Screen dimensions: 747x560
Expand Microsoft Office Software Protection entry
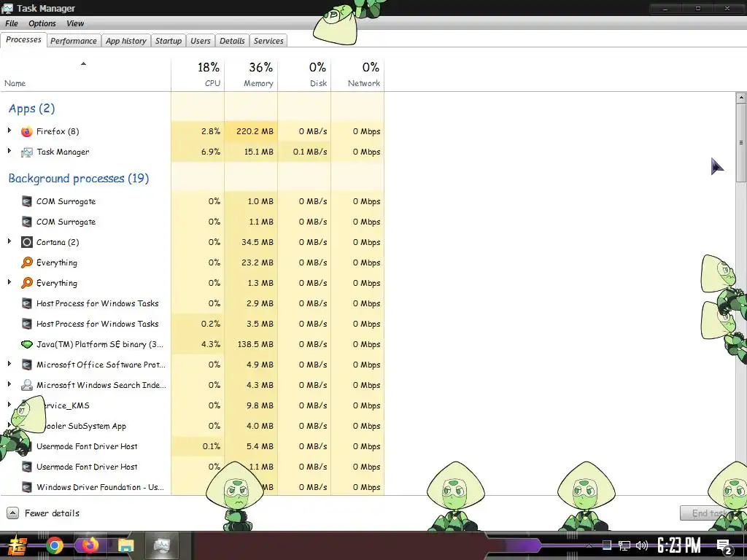[9, 364]
